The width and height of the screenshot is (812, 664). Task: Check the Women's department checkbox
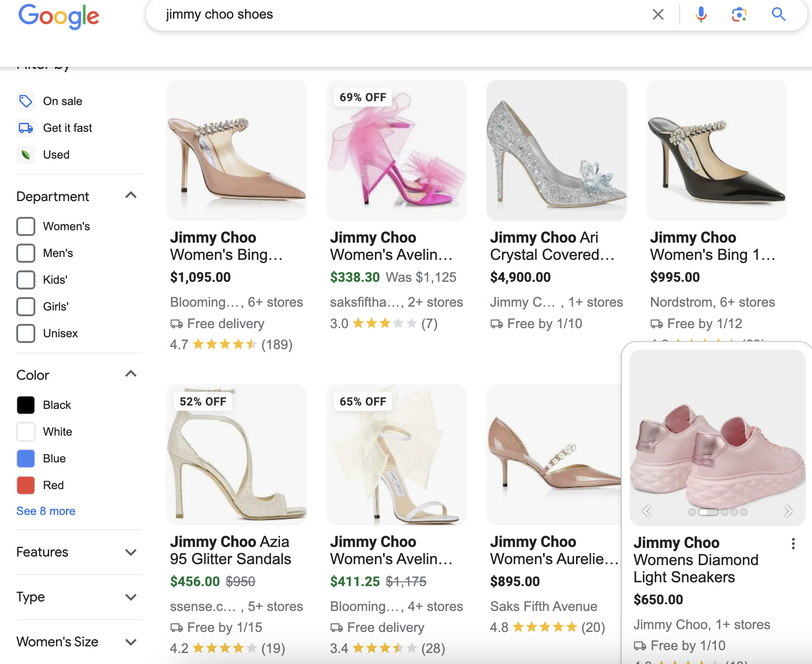[x=26, y=226]
